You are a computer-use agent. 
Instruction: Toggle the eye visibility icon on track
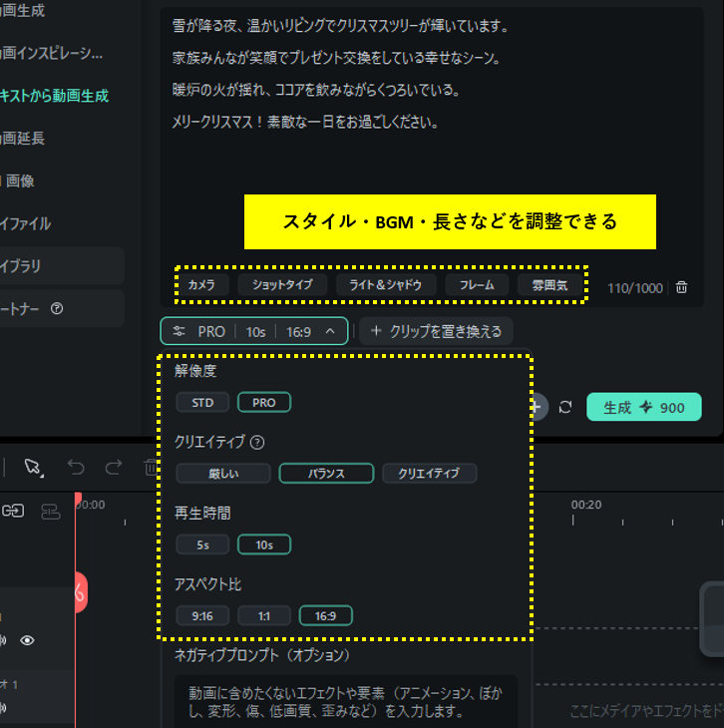pos(27,640)
